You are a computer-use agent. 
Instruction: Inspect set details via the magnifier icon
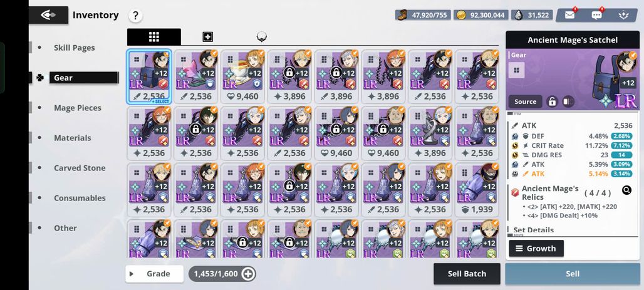point(626,190)
